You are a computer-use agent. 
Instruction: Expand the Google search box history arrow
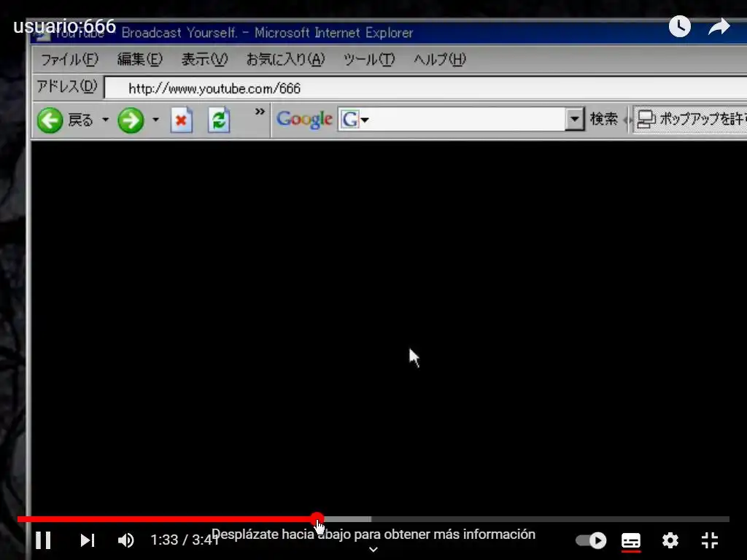click(575, 119)
